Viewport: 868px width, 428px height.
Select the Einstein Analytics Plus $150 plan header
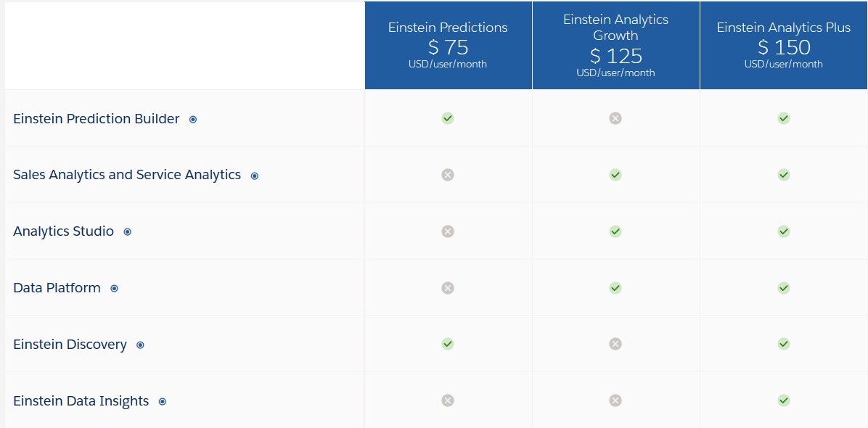[783, 46]
